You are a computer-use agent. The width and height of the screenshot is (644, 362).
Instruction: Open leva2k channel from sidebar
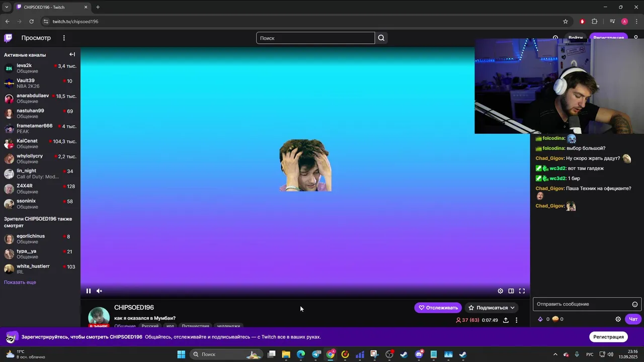[x=40, y=68]
